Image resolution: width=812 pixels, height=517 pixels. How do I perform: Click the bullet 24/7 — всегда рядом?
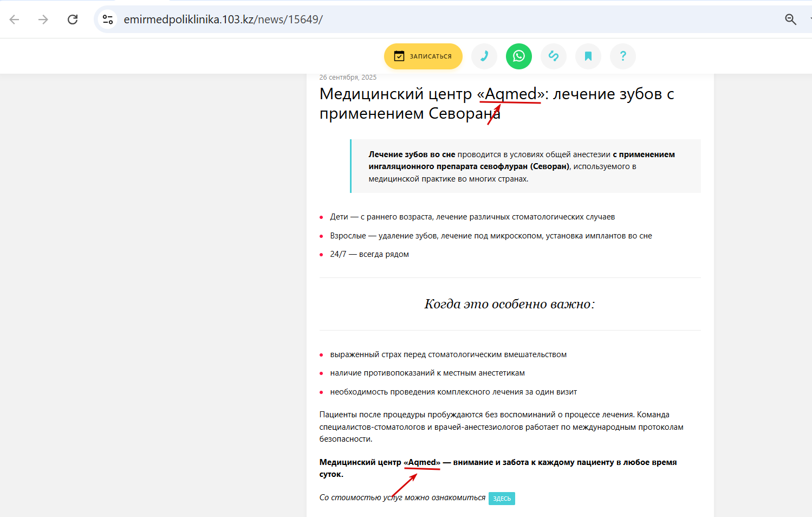369,254
